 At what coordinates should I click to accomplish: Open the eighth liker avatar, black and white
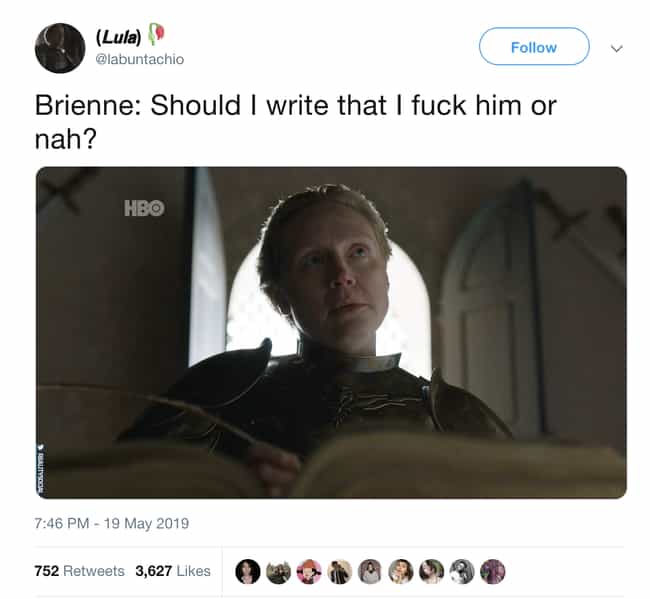[x=462, y=571]
